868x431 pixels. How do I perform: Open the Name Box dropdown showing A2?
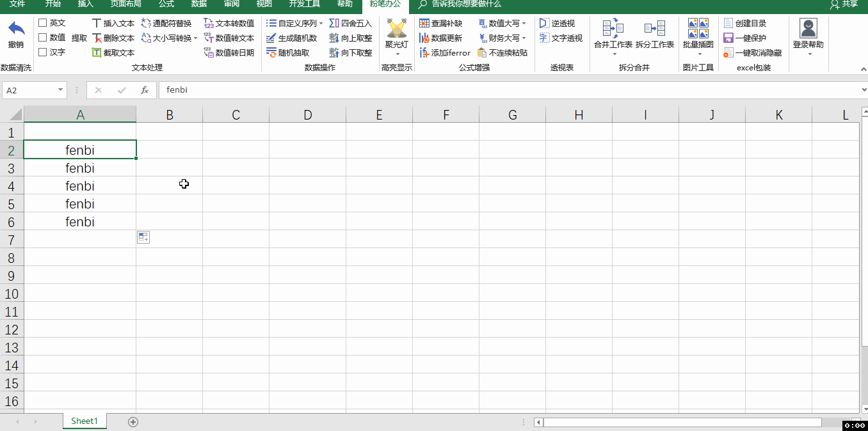pos(61,90)
